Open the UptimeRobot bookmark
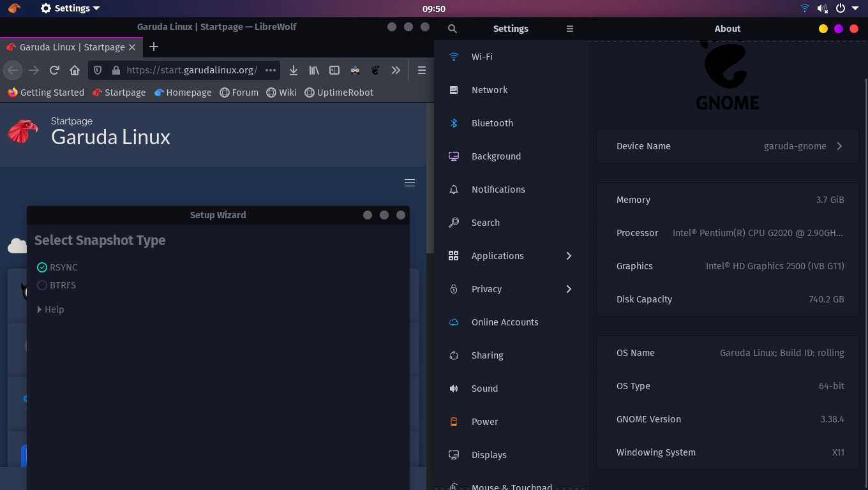The height and width of the screenshot is (490, 868). [x=339, y=93]
